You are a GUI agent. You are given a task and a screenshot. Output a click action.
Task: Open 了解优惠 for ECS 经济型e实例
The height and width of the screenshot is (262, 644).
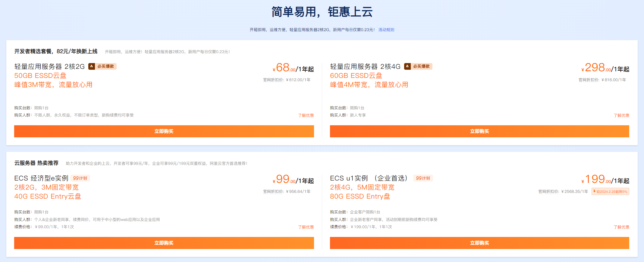click(306, 227)
